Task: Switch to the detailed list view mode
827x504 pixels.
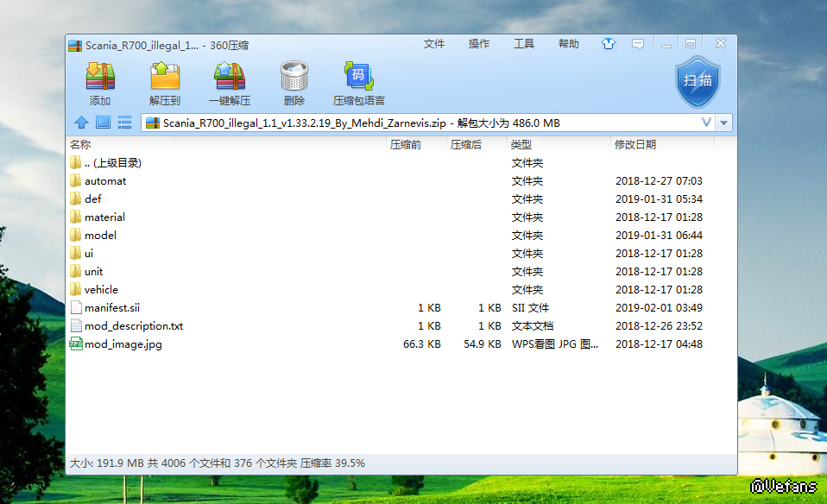Action: pos(124,123)
